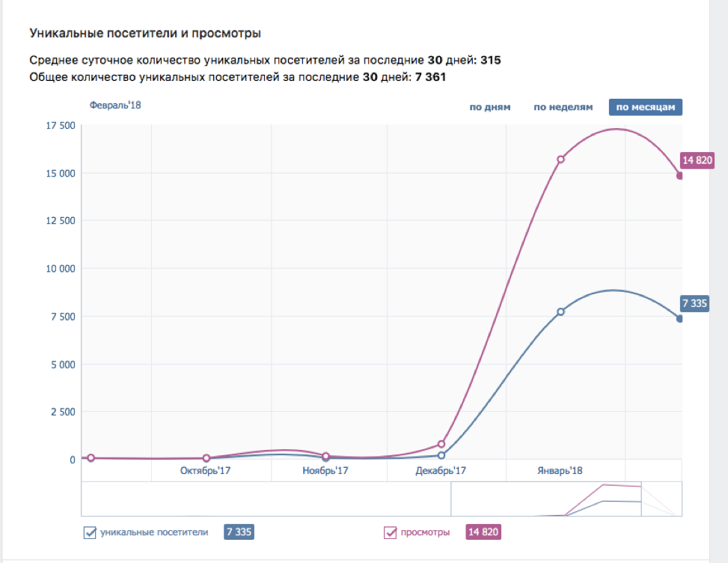This screenshot has width=728, height=563.
Task: Click the 14 820 badge in the legend
Action: pyautogui.click(x=483, y=533)
